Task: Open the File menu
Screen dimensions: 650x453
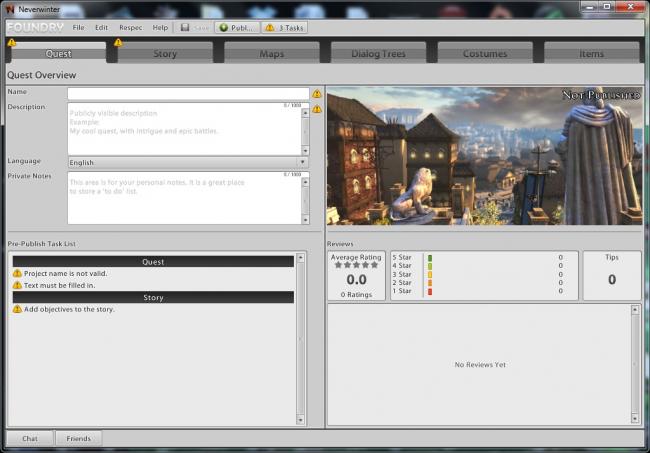Action: [x=78, y=27]
